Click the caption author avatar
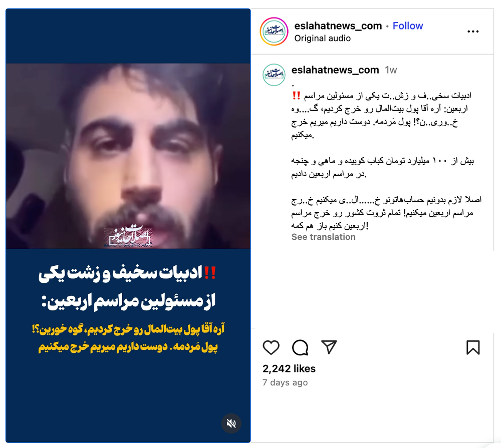The height and width of the screenshot is (448, 501). pyautogui.click(x=274, y=75)
